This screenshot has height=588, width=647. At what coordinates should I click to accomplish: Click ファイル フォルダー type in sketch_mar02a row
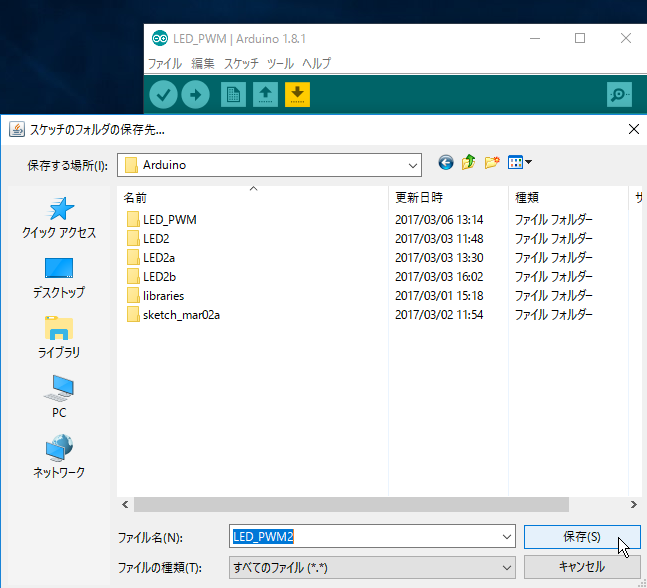pyautogui.click(x=553, y=315)
